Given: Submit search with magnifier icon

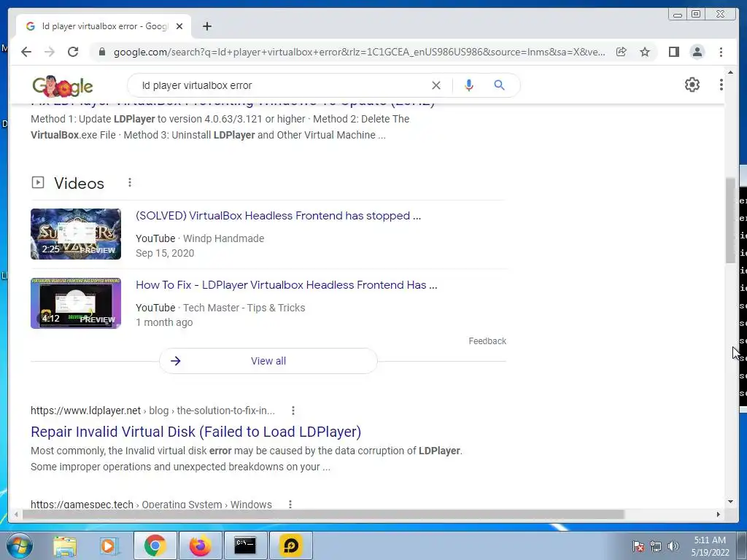Looking at the screenshot, I should [499, 85].
